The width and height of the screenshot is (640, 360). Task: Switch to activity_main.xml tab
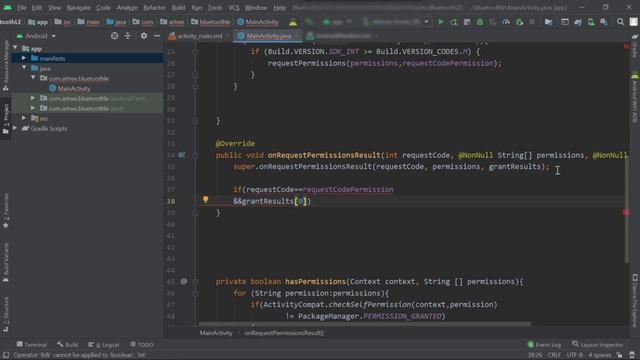point(200,36)
